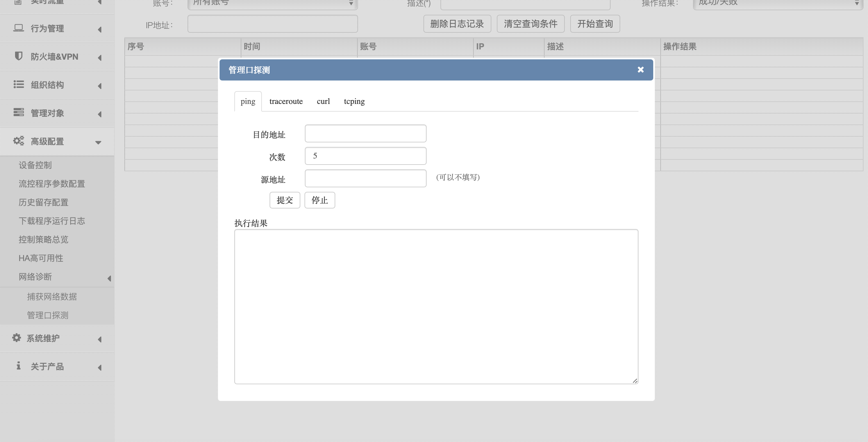Screen dimensions: 868x442
Task: Click the cog icon beside 系统维护
Action: (17, 338)
